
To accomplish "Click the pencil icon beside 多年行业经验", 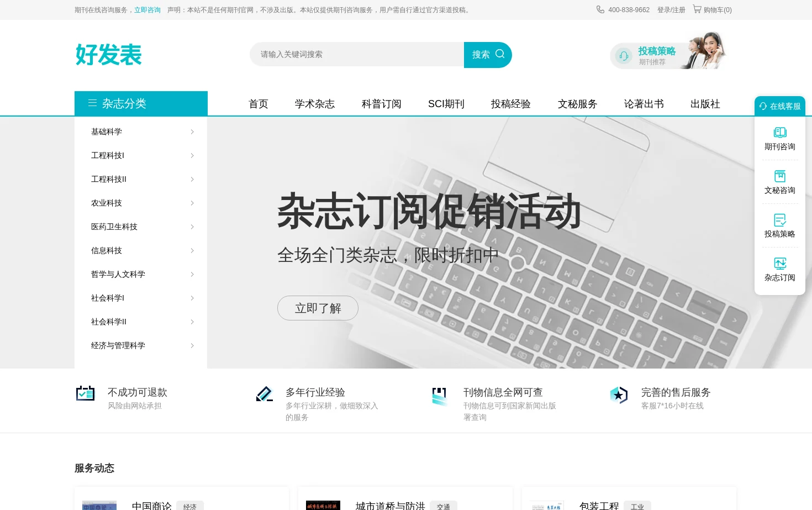I will pos(265,393).
